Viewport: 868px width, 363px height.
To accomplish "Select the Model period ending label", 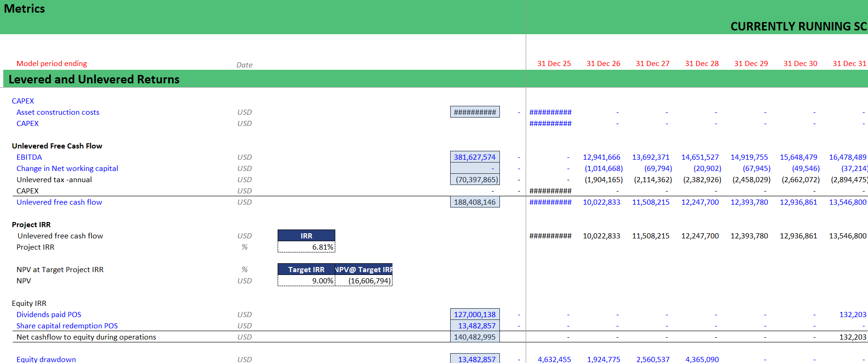I will pos(52,63).
